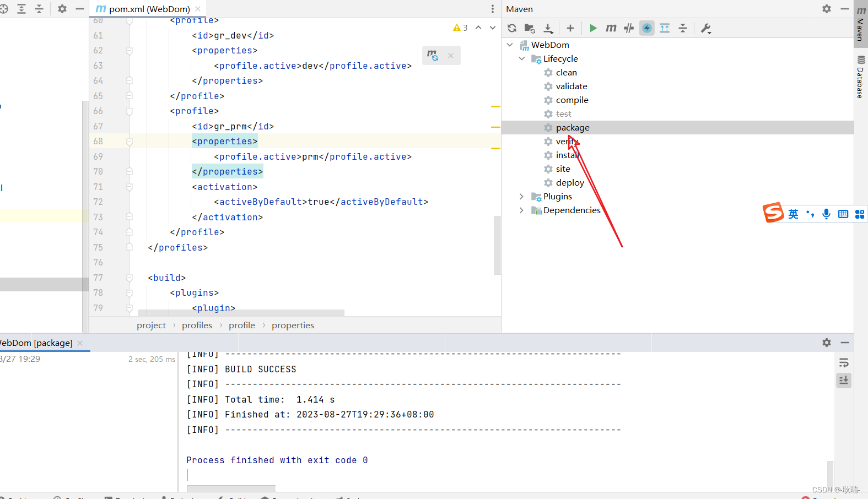Open Sogou soft keyboard icon
This screenshot has height=499, width=868.
[x=843, y=214]
